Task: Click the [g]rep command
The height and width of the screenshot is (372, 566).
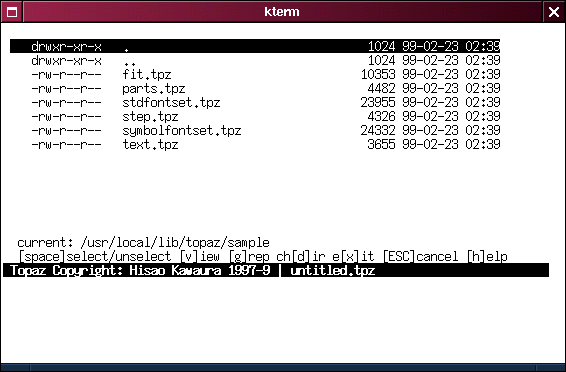Action: (249, 257)
